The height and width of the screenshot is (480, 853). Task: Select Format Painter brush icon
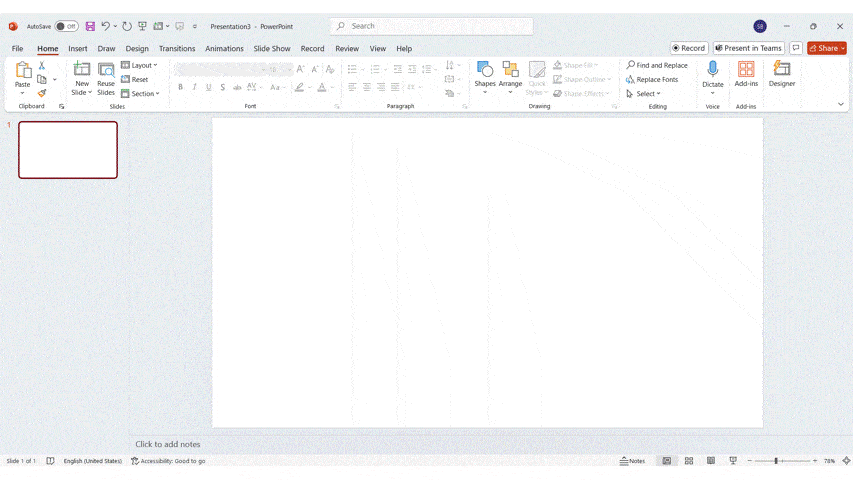(x=42, y=94)
